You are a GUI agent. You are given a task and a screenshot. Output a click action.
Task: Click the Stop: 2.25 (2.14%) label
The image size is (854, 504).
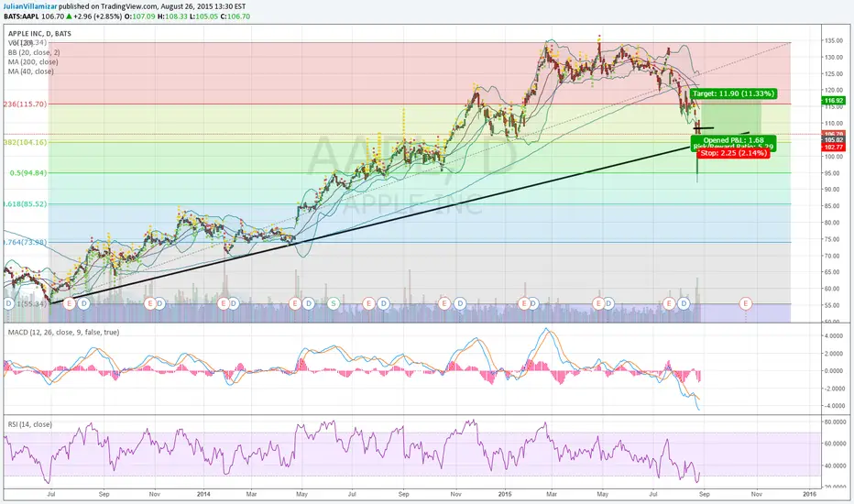click(734, 153)
